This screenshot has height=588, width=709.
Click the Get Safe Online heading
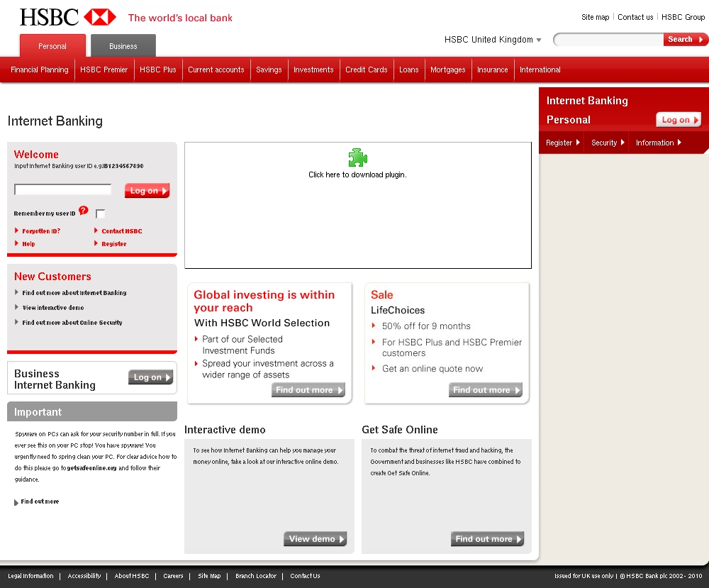[x=400, y=430]
